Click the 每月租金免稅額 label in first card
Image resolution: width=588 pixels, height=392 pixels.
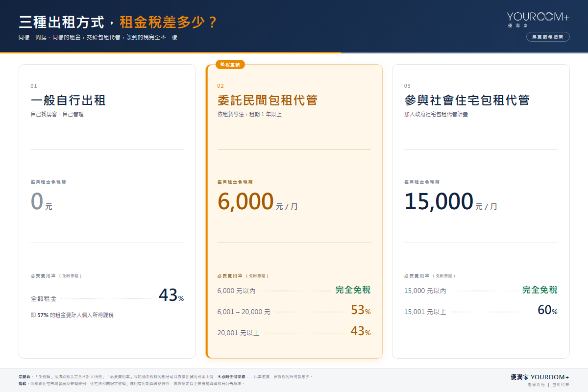point(48,182)
